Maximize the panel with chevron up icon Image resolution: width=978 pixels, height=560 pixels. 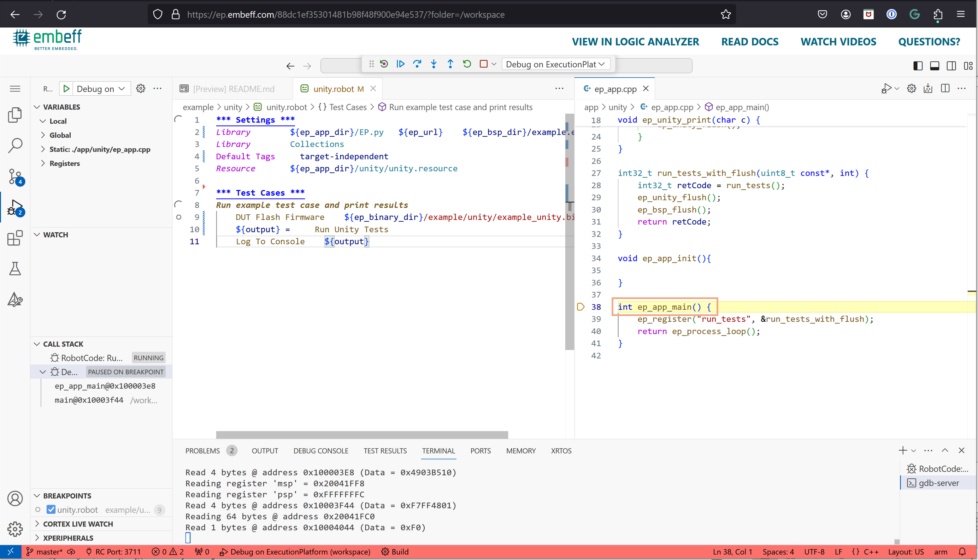(945, 451)
